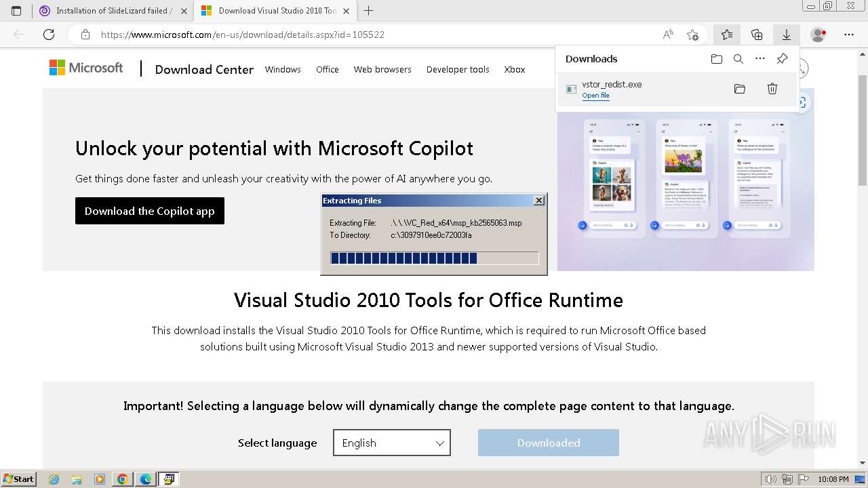Expand the English language dropdown

tap(392, 443)
